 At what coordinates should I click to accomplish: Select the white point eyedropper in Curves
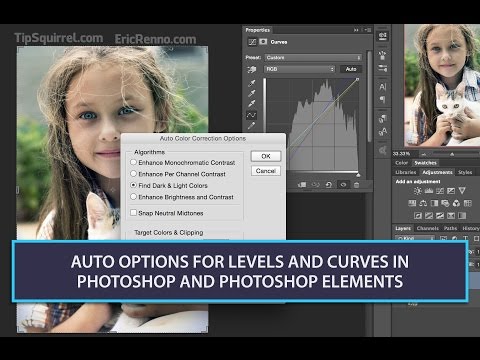click(x=252, y=104)
